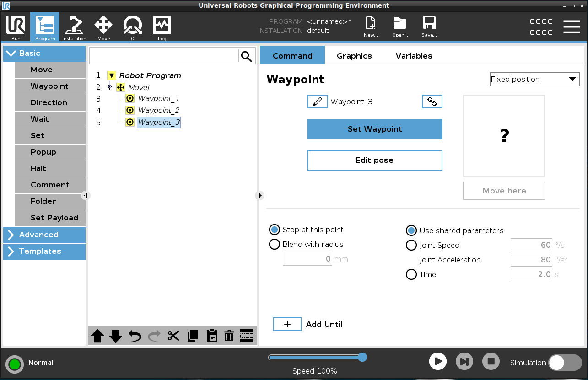The width and height of the screenshot is (588, 380).
Task: Click the scissors cut icon
Action: click(x=173, y=336)
